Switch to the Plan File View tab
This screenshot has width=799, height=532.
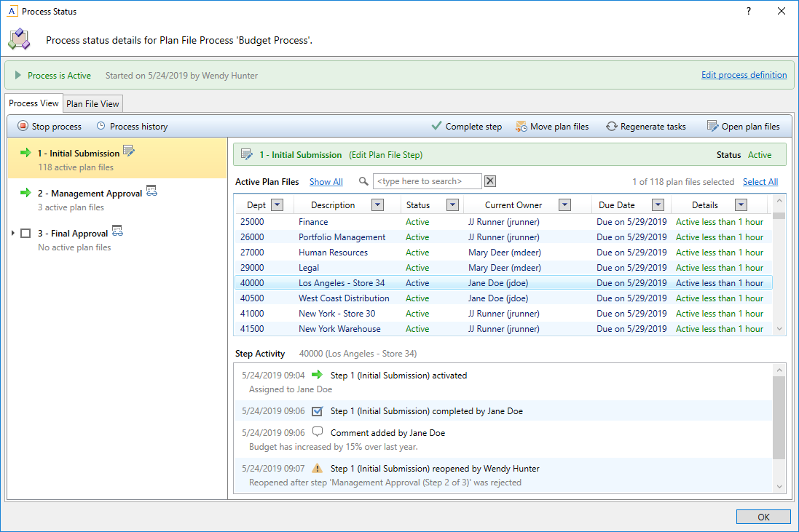93,103
